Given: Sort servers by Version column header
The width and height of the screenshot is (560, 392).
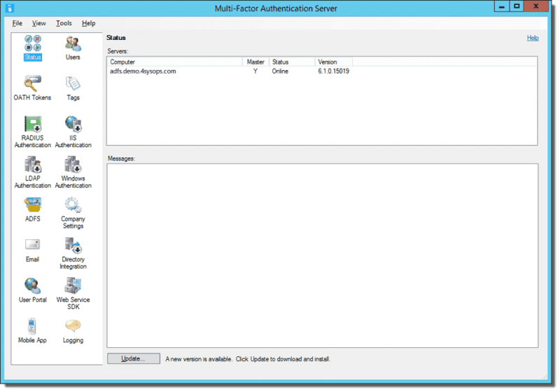Looking at the screenshot, I should 334,62.
